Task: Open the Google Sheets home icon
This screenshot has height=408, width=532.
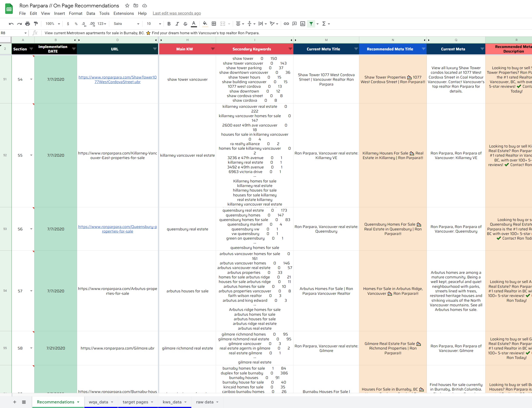Action: (9, 9)
